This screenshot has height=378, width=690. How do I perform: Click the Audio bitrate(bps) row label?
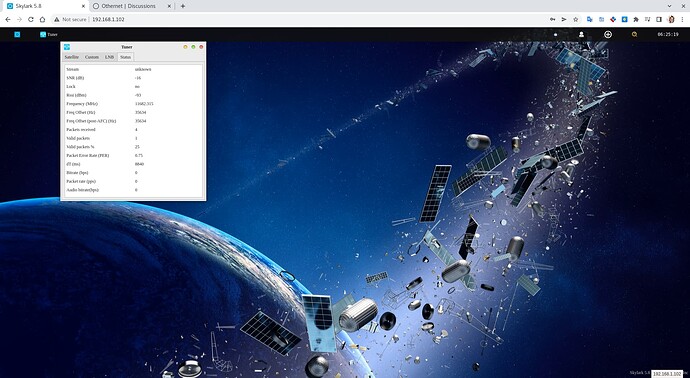(x=82, y=190)
